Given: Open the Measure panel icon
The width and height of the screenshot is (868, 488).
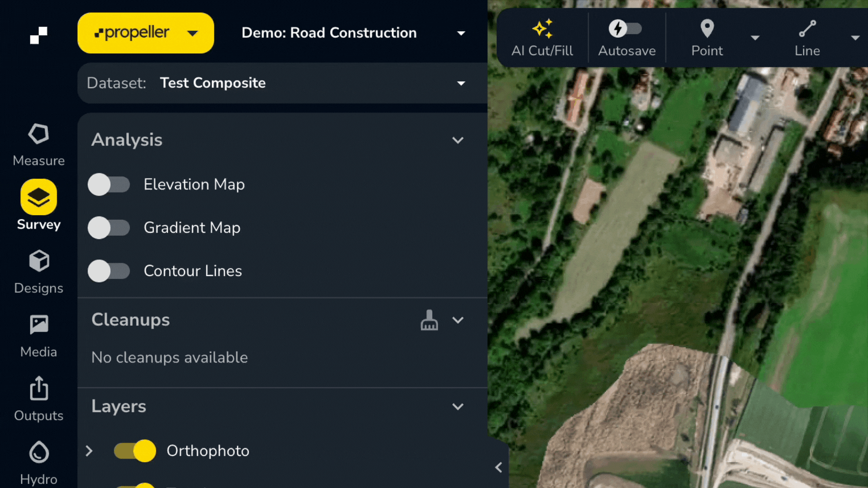Looking at the screenshot, I should coord(38,134).
